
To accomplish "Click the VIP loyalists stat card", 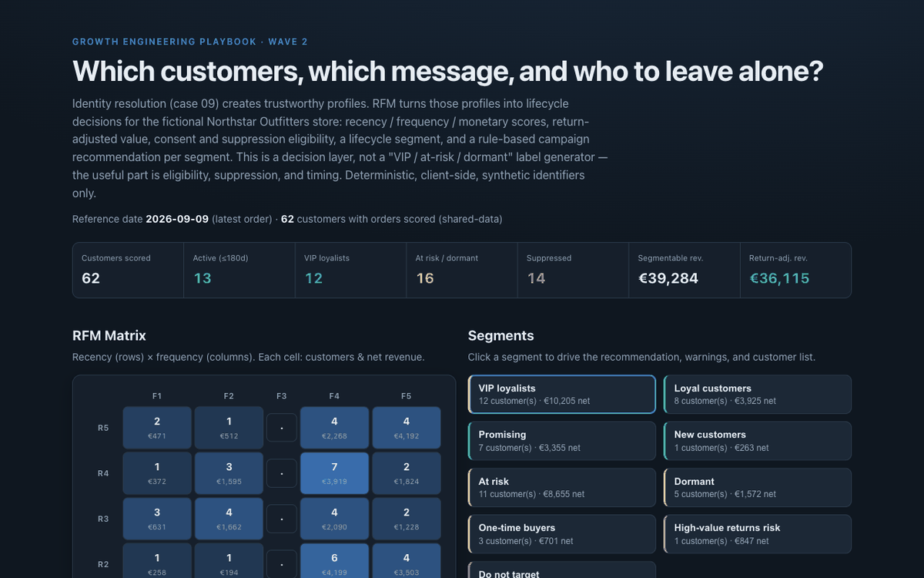I will point(350,271).
